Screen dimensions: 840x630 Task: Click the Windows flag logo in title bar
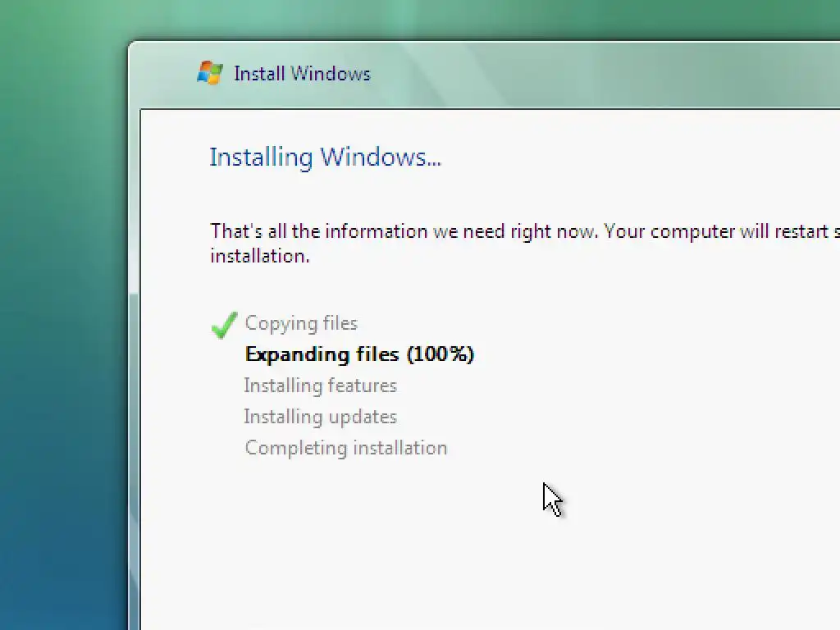210,73
